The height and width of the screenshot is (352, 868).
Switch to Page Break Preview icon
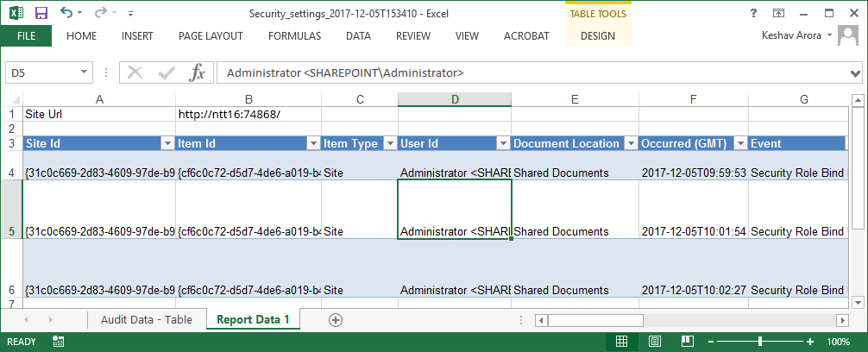[687, 342]
